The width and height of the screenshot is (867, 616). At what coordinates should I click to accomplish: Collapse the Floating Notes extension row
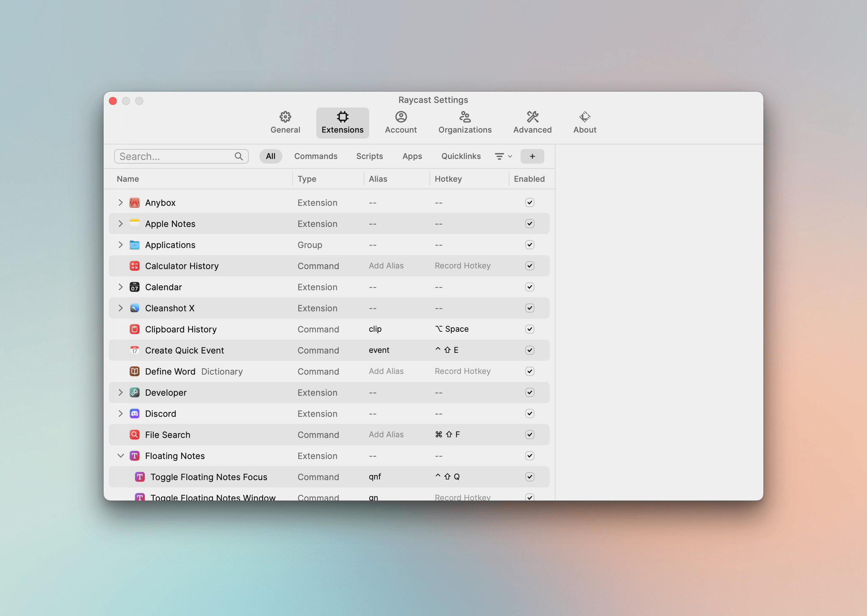tap(121, 455)
